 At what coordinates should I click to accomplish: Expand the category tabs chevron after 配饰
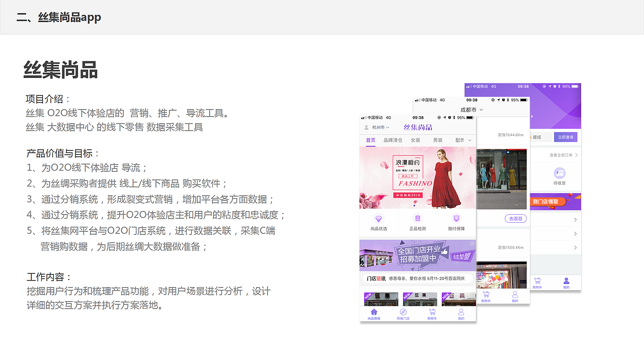tap(470, 140)
